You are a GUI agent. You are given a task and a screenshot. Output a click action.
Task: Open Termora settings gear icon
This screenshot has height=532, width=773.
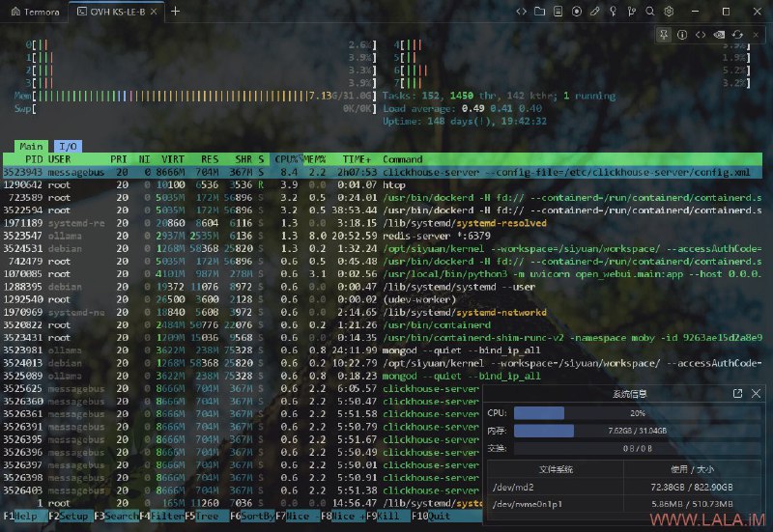coord(669,12)
